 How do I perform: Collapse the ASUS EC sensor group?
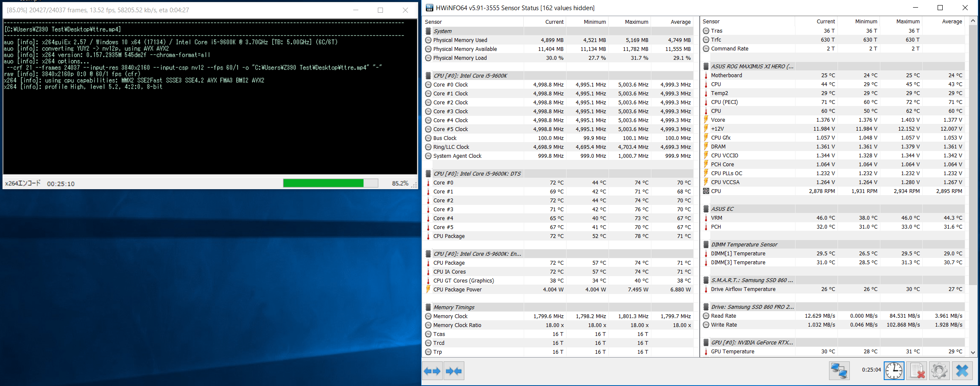[706, 209]
